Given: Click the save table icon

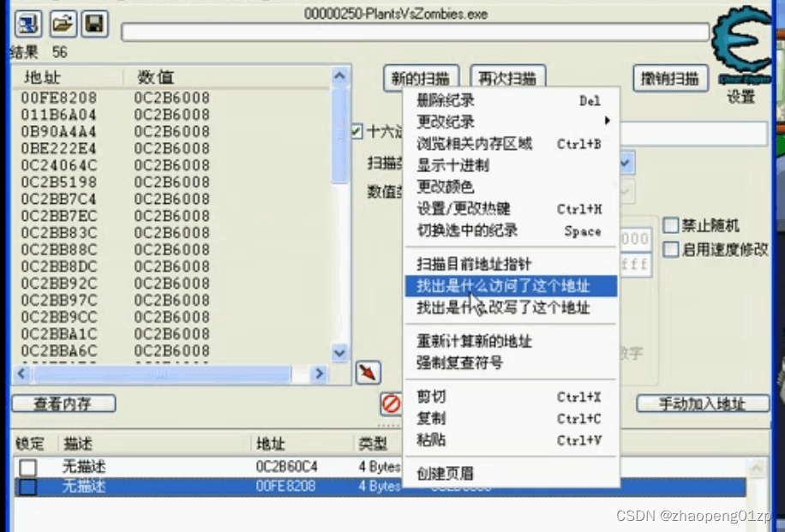Looking at the screenshot, I should point(94,24).
